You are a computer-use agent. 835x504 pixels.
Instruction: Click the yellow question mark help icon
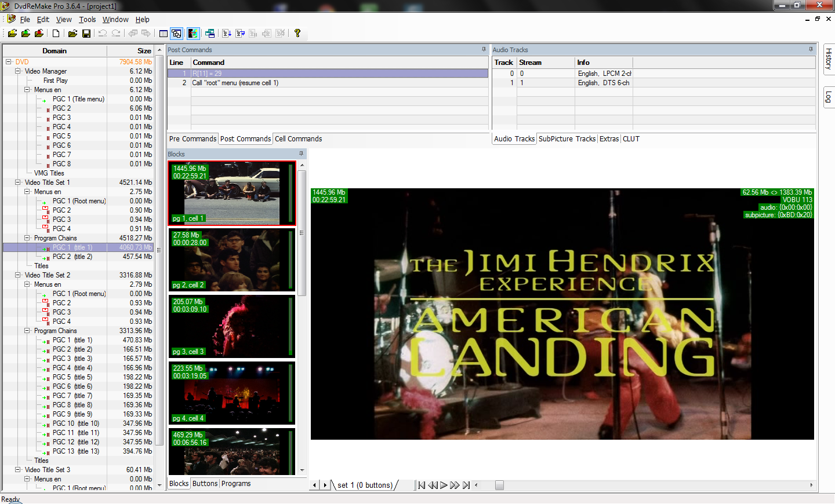297,34
